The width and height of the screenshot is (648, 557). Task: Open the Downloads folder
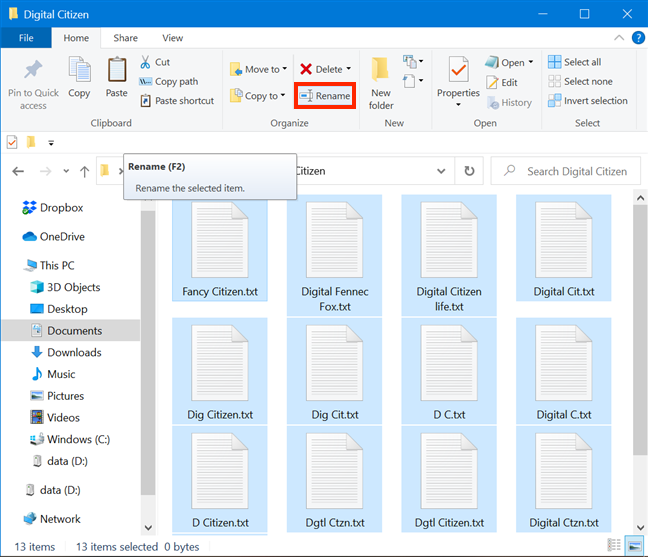click(67, 352)
